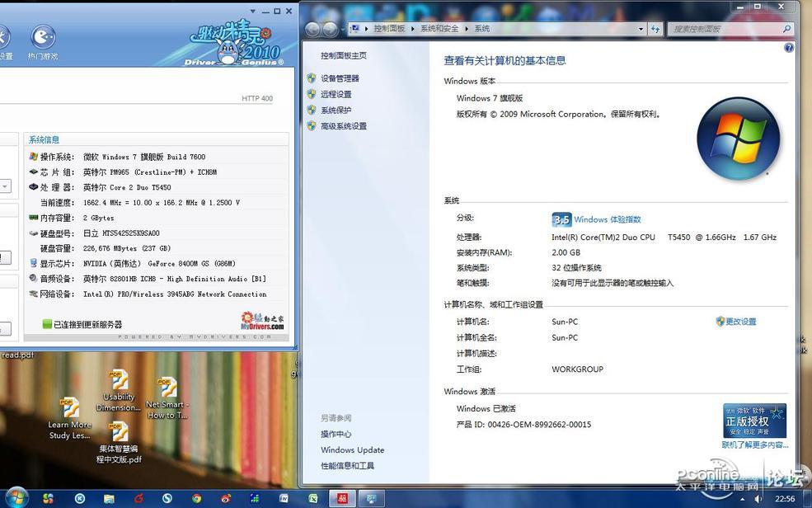This screenshot has width=812, height=508.
Task: Show hidden tray icons arrow
Action: pos(742,499)
